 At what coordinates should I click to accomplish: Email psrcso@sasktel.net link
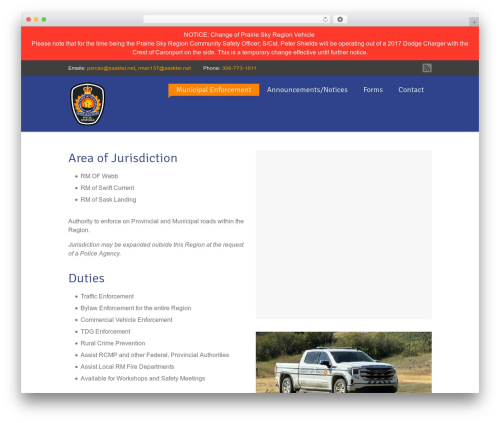(111, 68)
